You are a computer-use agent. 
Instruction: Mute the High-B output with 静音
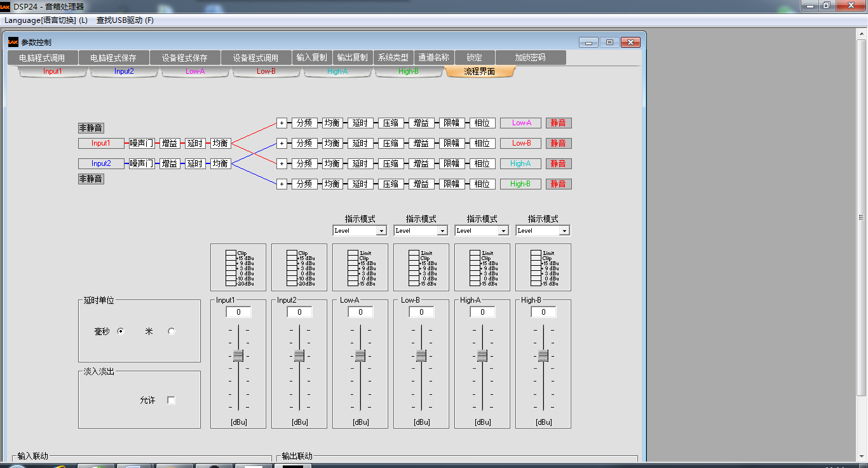click(559, 184)
